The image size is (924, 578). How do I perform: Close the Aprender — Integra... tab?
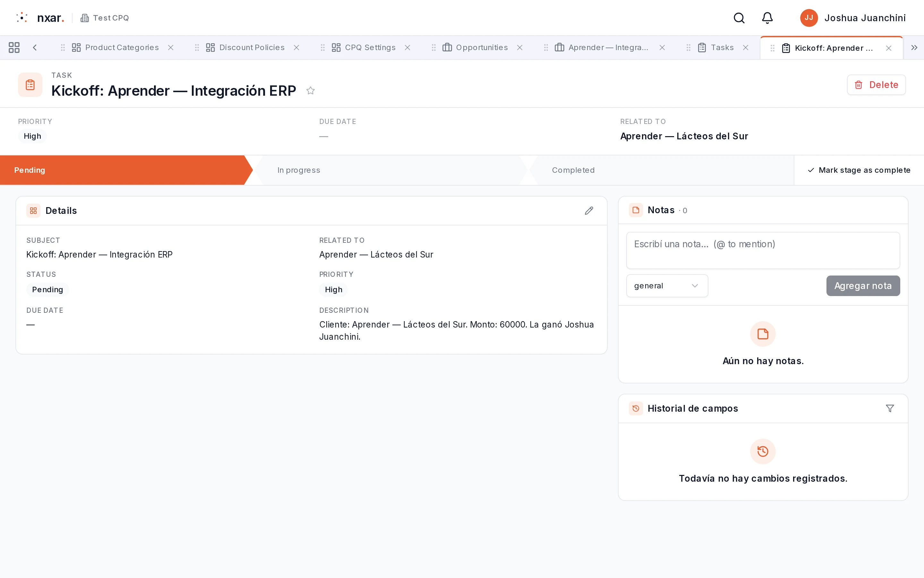click(662, 48)
